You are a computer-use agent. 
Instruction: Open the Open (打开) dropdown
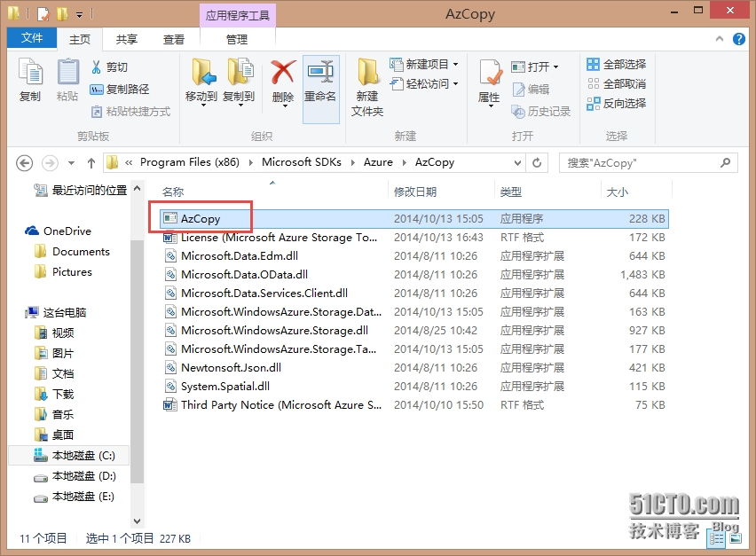click(535, 67)
